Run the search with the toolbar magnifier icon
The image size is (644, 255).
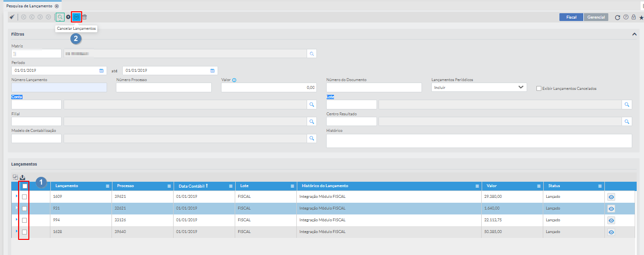click(x=60, y=17)
